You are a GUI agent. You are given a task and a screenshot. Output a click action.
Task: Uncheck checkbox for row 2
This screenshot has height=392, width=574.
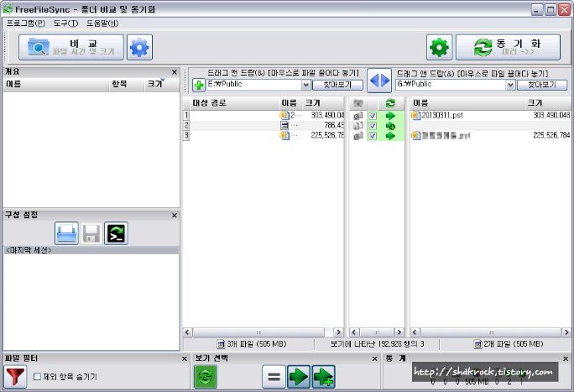(373, 126)
